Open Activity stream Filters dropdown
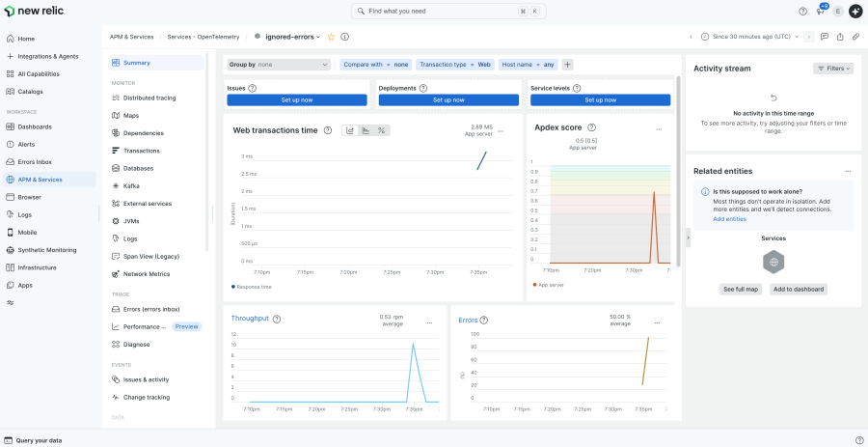This screenshot has width=868, height=447. point(833,69)
